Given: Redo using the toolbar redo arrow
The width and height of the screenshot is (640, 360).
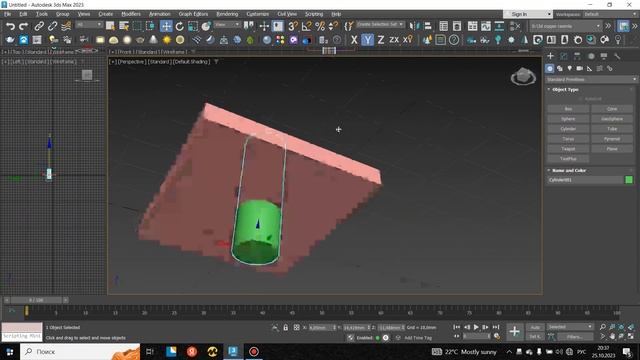Looking at the screenshot, I should [24, 26].
